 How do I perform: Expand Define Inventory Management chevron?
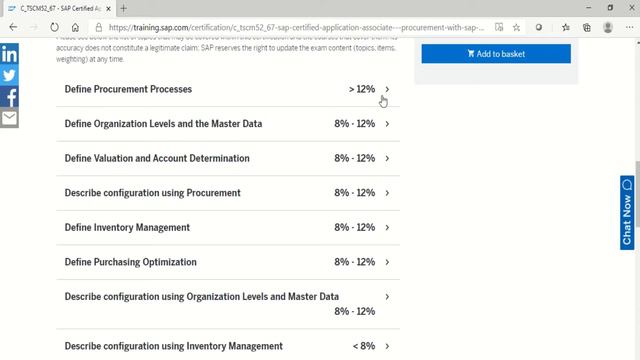pyautogui.click(x=387, y=227)
